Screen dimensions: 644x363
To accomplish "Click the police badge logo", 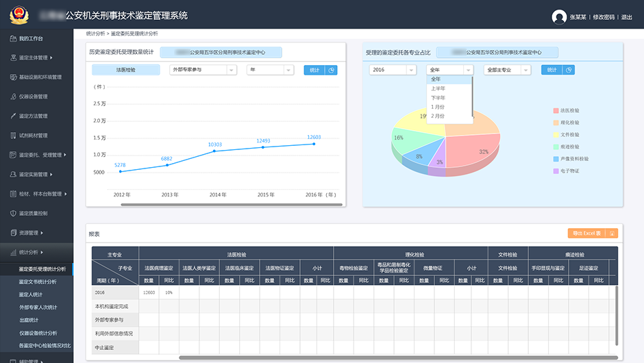I will [19, 15].
